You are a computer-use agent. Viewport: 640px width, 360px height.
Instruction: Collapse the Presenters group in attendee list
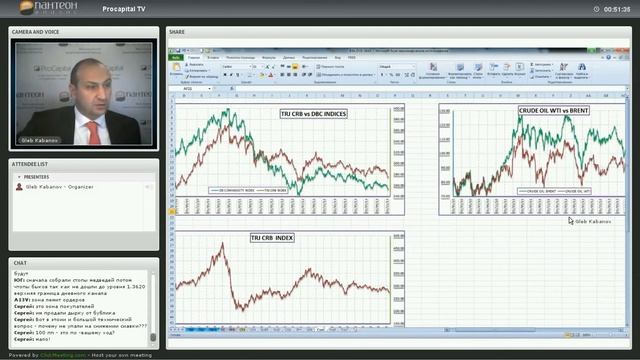click(19, 177)
